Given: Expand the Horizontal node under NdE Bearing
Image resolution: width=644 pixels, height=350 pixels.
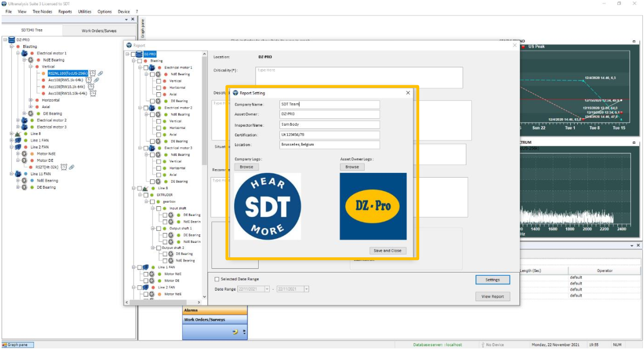Looking at the screenshot, I should (x=31, y=100).
